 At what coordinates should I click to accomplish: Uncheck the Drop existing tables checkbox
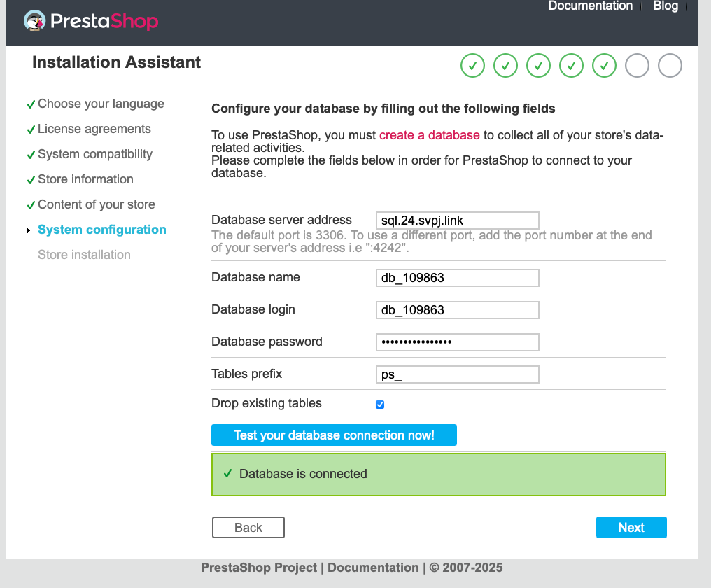(x=380, y=405)
